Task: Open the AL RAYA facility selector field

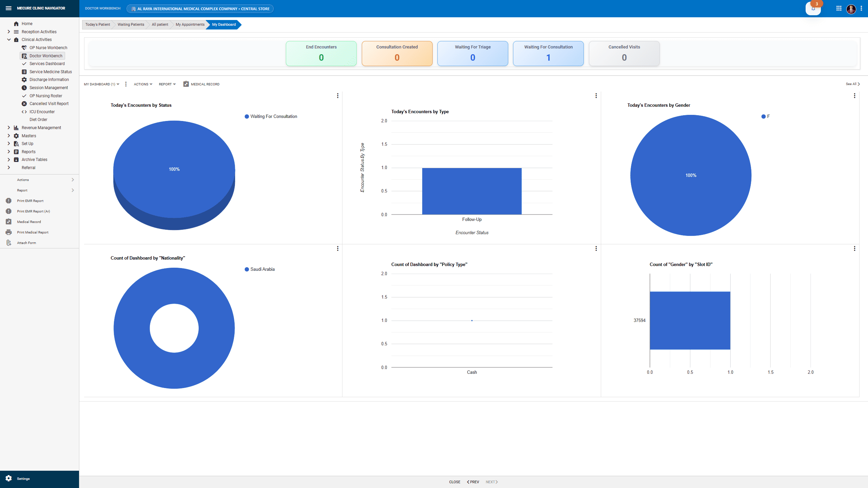Action: [200, 8]
